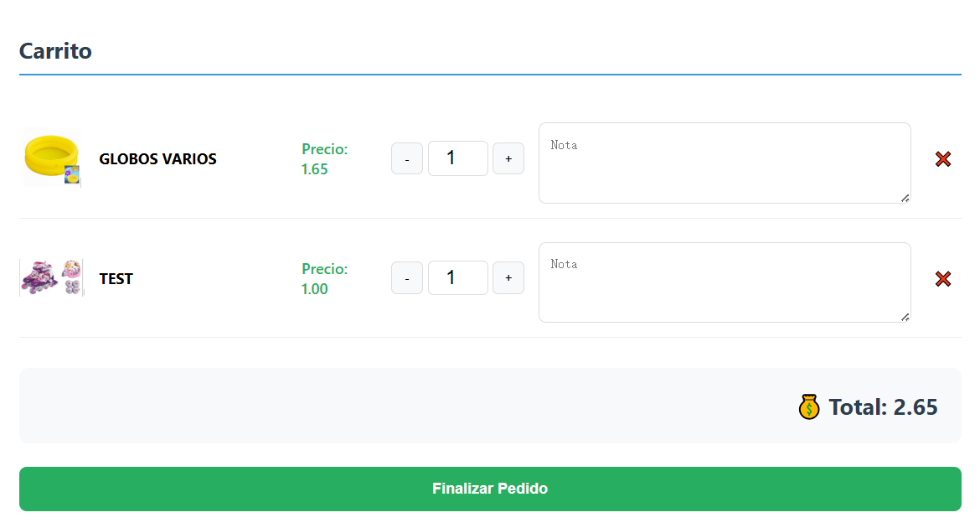Click the Carrito heading
980x528 pixels.
(x=55, y=51)
